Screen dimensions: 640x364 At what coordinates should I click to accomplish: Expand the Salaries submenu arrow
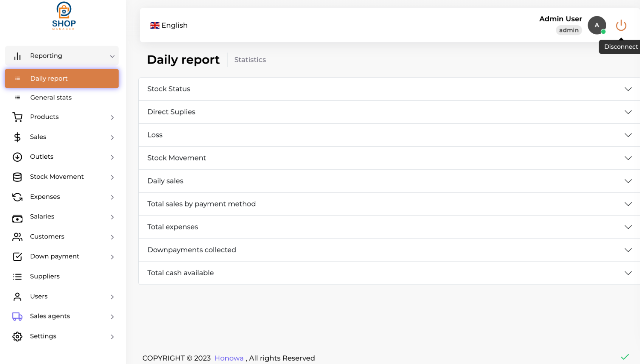(112, 217)
